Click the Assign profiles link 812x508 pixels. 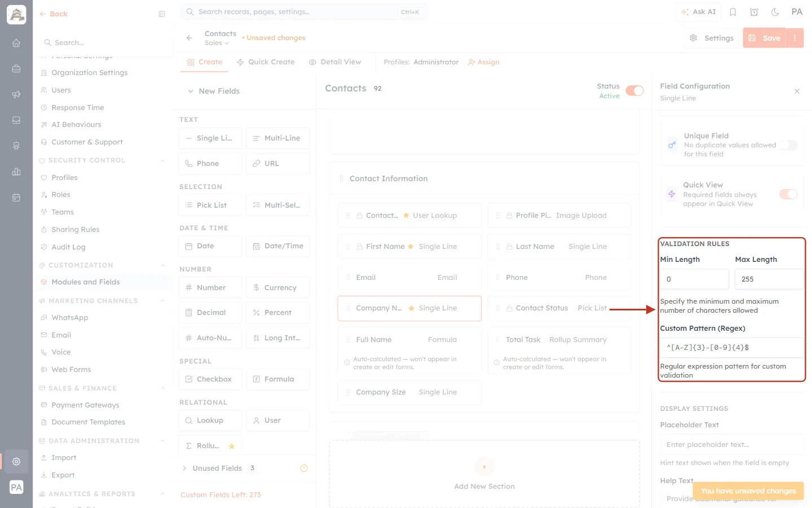click(x=484, y=62)
